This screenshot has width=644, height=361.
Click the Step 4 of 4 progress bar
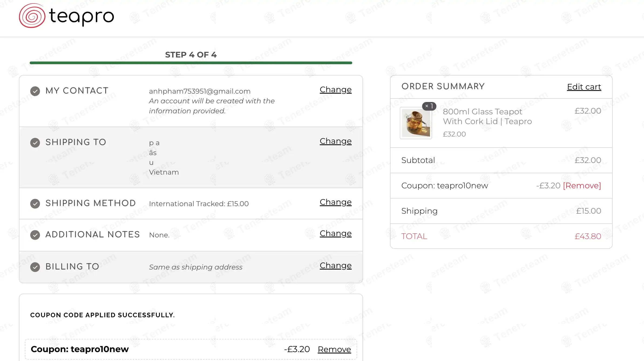pos(191,63)
